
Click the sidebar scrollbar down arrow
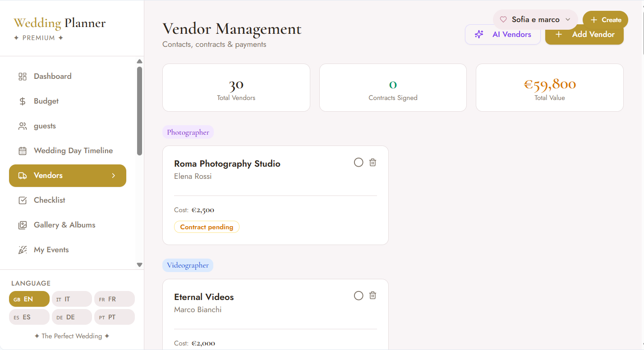140,265
